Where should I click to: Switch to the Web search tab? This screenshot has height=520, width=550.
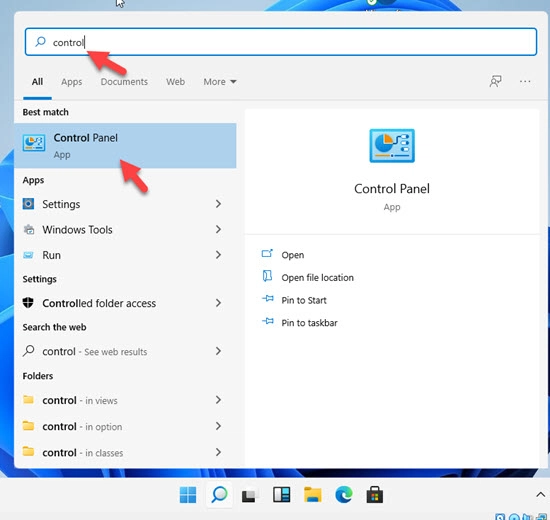click(175, 82)
